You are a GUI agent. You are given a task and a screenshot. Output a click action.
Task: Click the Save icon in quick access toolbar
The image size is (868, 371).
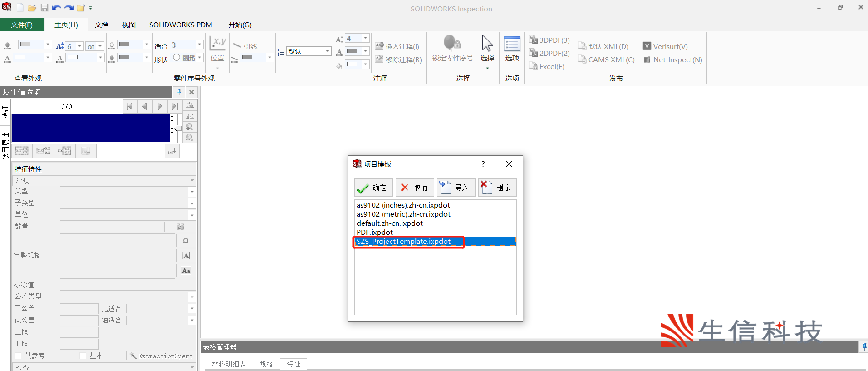[x=44, y=7]
